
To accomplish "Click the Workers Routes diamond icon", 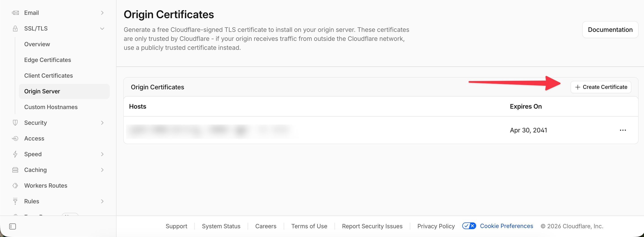I will pos(15,186).
